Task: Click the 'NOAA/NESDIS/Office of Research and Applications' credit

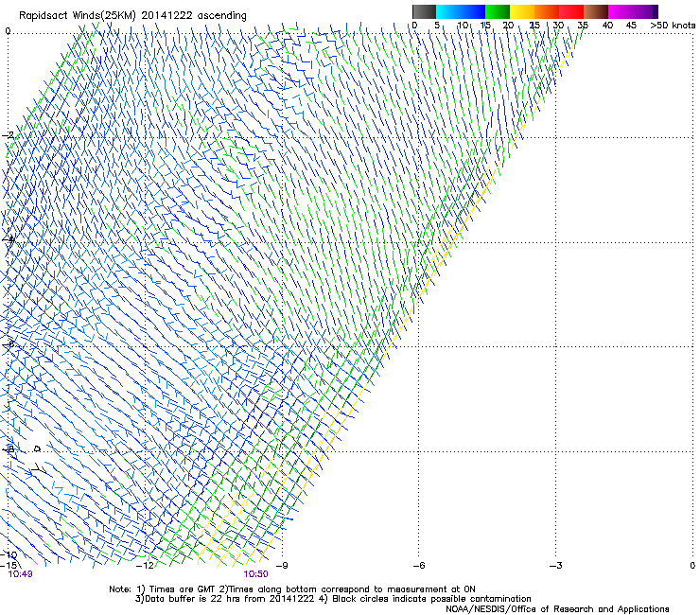Action: click(557, 609)
